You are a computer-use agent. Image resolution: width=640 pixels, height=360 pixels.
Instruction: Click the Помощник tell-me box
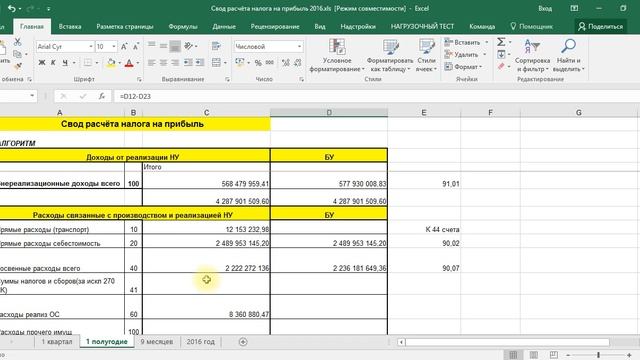click(531, 27)
